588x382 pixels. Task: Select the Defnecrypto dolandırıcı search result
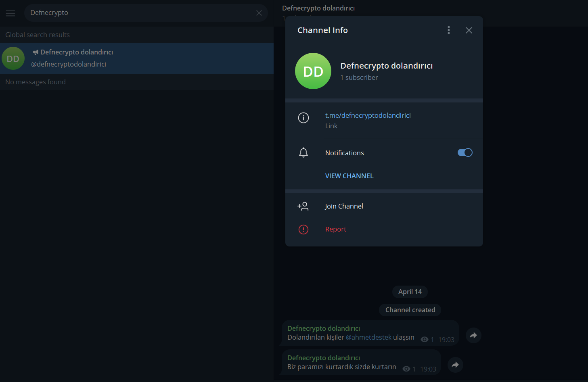pos(137,58)
